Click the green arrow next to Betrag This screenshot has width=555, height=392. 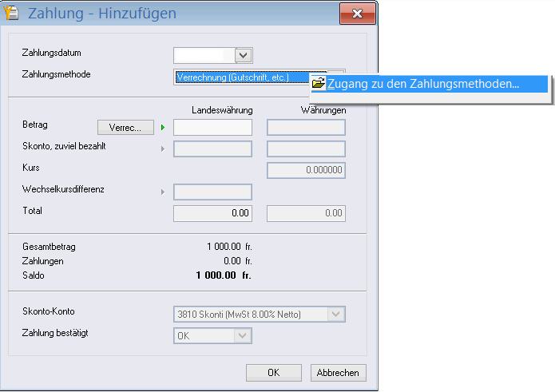(x=164, y=128)
